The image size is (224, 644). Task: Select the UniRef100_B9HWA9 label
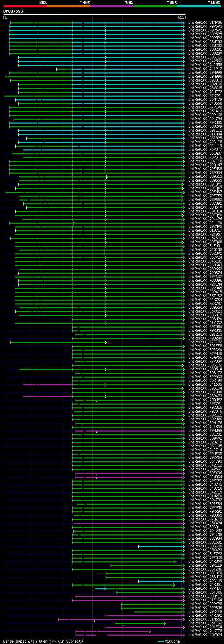(x=205, y=430)
